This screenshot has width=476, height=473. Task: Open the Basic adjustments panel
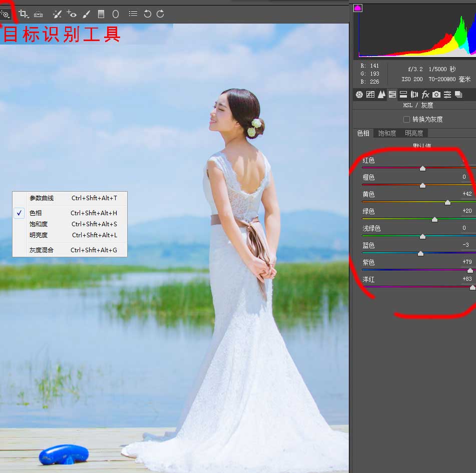pos(358,94)
